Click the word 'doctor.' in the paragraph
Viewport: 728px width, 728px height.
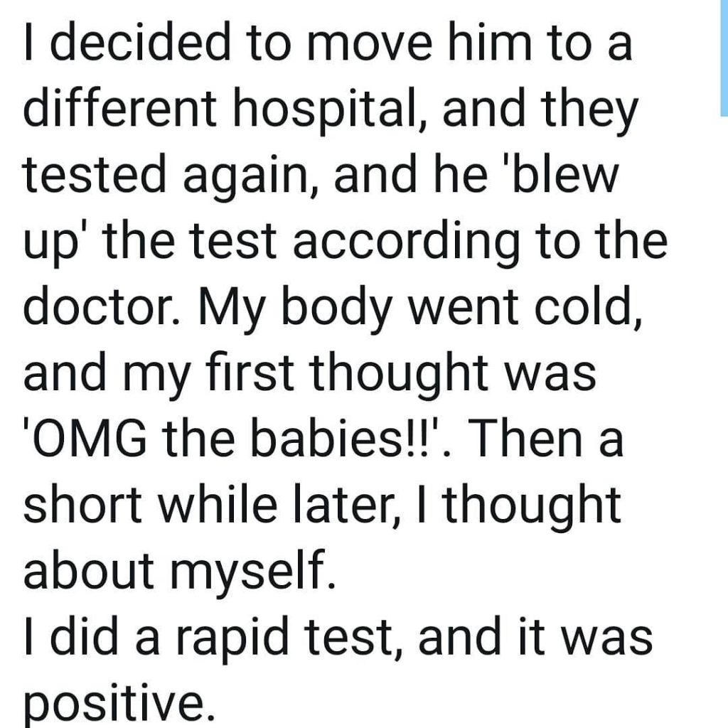(x=102, y=306)
